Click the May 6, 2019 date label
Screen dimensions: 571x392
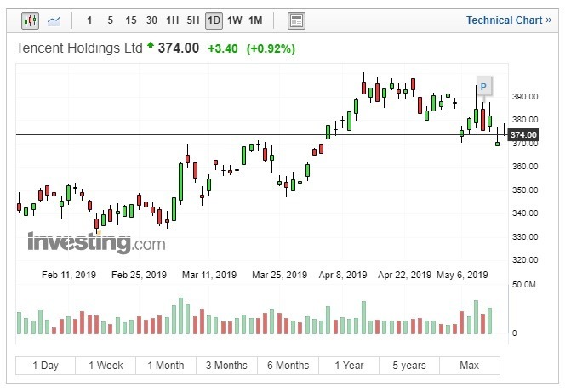point(462,275)
